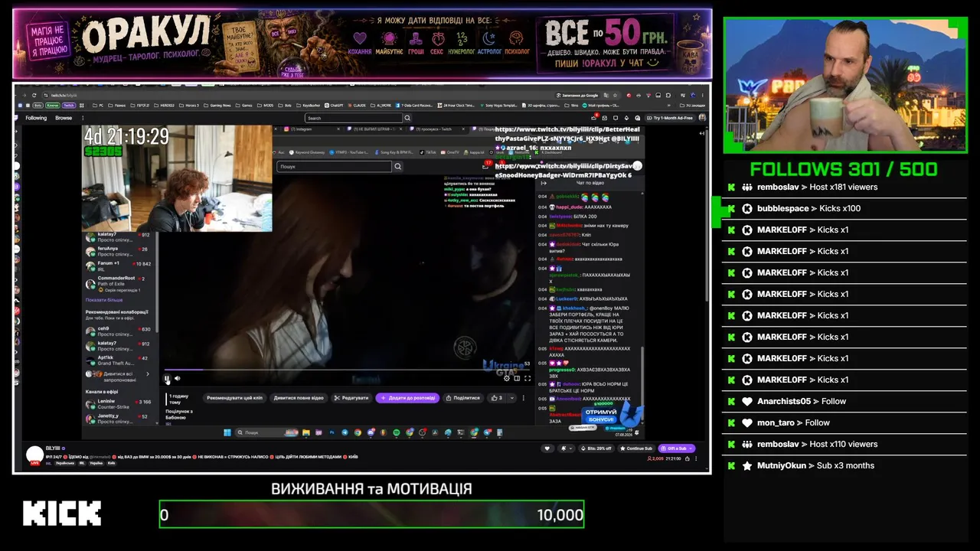The width and height of the screenshot is (980, 551).
Task: Expand 'Дивитися всі запропоновані' chevron row
Action: [119, 375]
